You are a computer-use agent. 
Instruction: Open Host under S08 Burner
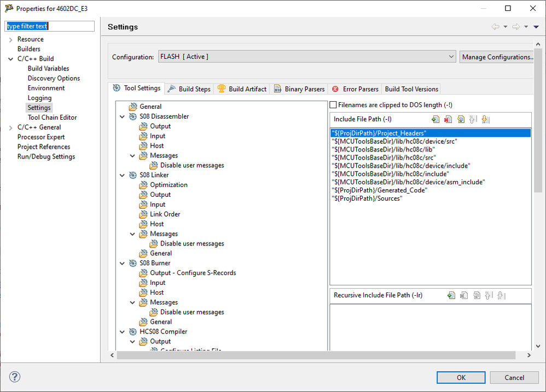click(x=156, y=292)
